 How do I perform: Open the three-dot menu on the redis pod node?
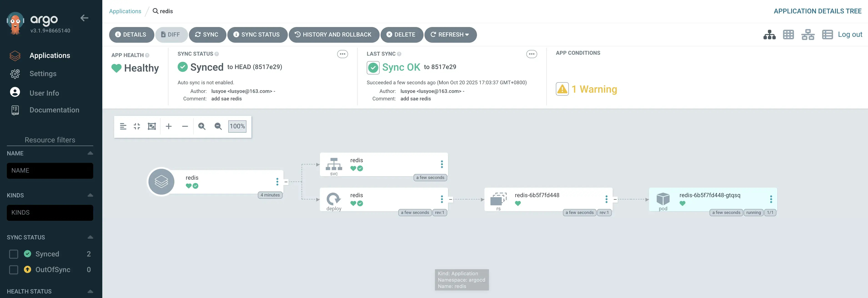coord(771,199)
